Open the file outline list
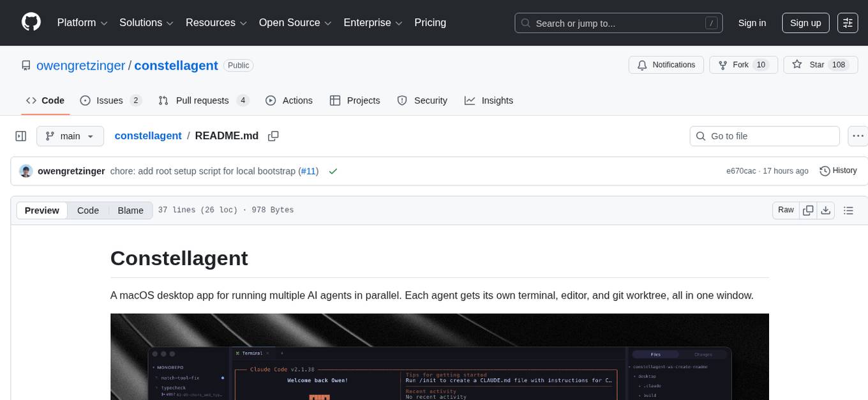 [x=848, y=210]
